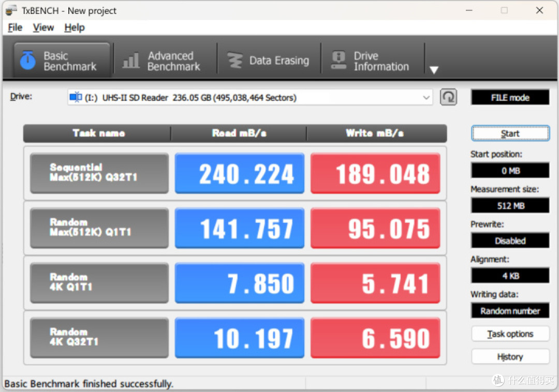This screenshot has width=559, height=392.
Task: Click the 189.048 sequential write result
Action: tap(375, 173)
